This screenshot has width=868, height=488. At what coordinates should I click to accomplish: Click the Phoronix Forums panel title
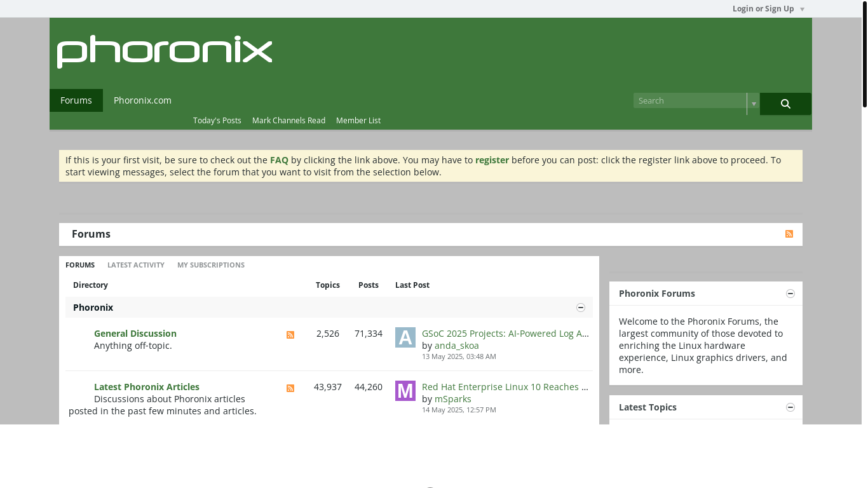pos(657,294)
